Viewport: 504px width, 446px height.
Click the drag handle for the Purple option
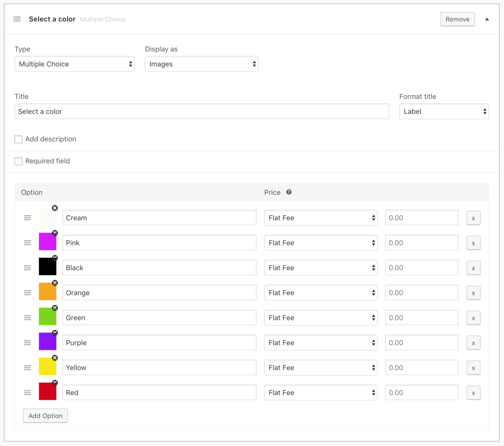click(28, 343)
